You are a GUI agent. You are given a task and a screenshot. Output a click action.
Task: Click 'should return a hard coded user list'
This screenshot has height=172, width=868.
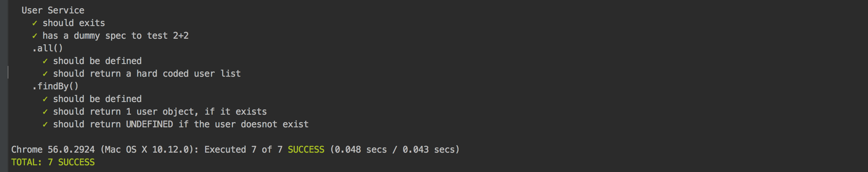pos(147,74)
